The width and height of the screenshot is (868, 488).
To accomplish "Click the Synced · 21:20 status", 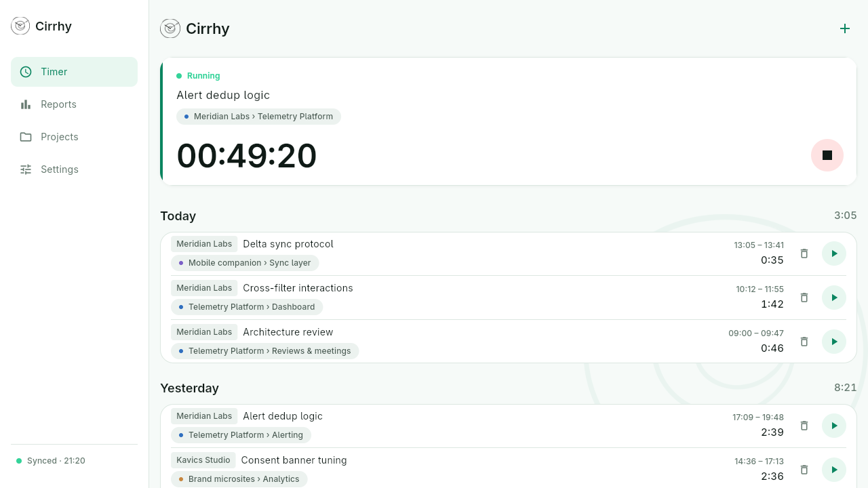I will (x=51, y=461).
